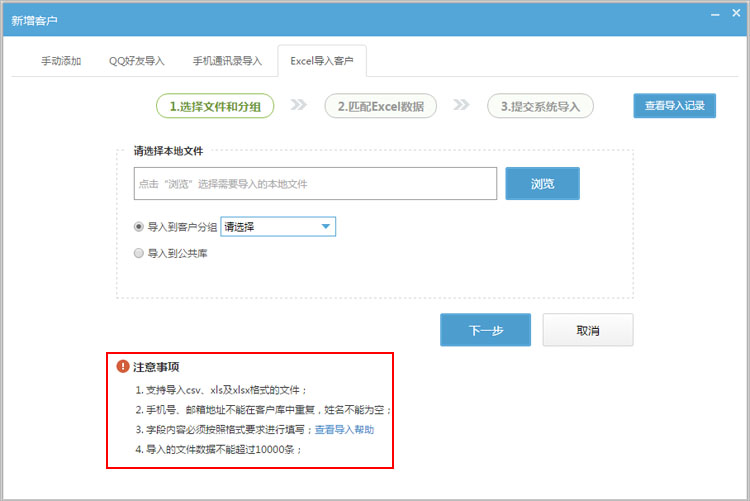
Task: Select the 导入到客户分组 radio button
Action: point(139,227)
